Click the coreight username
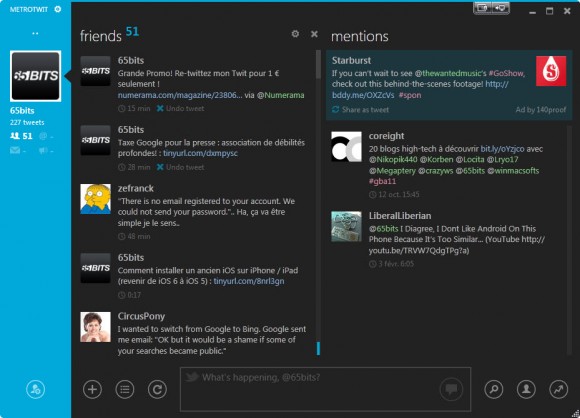This screenshot has height=418, width=580. pos(386,136)
